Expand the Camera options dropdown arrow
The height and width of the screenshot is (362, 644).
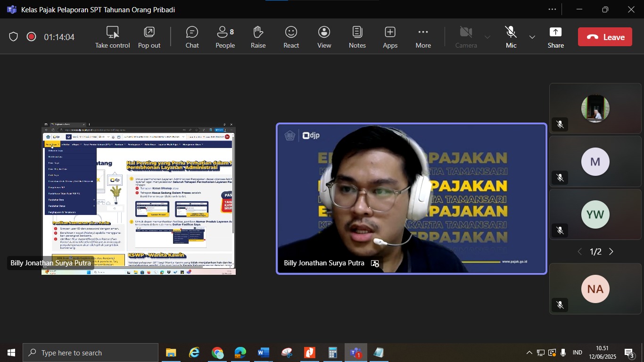click(x=487, y=37)
